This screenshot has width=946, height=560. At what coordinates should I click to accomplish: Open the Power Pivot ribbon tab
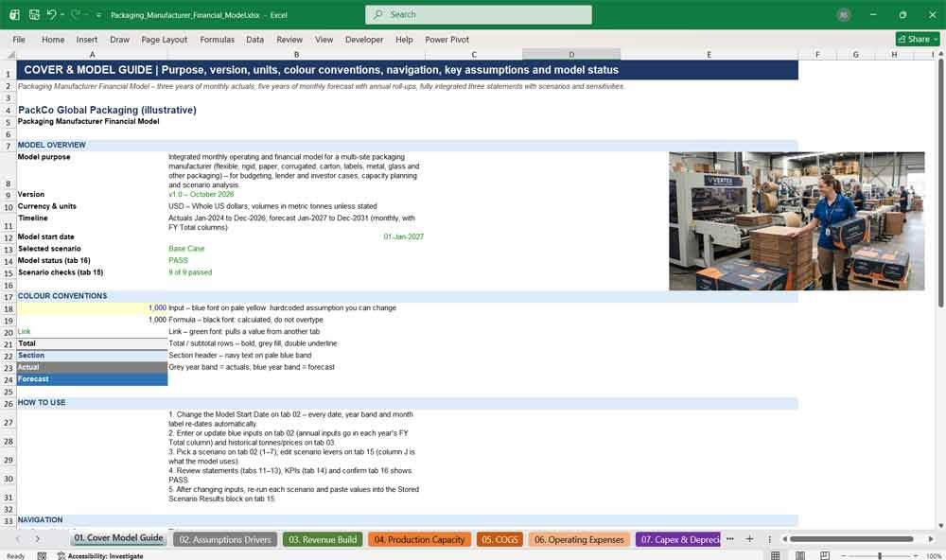coord(447,39)
